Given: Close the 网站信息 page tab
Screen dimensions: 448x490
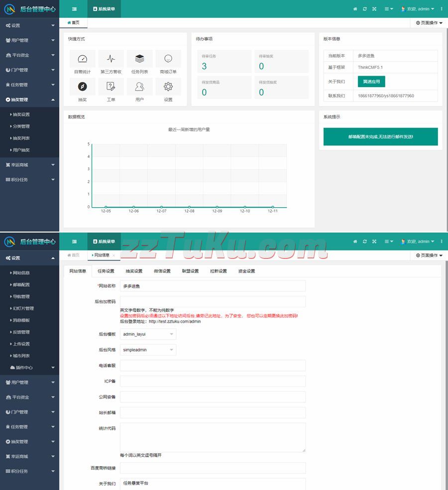Looking at the screenshot, I should (x=114, y=255).
